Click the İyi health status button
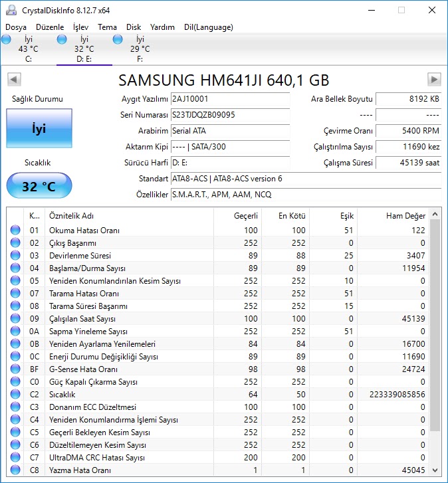 tap(39, 128)
